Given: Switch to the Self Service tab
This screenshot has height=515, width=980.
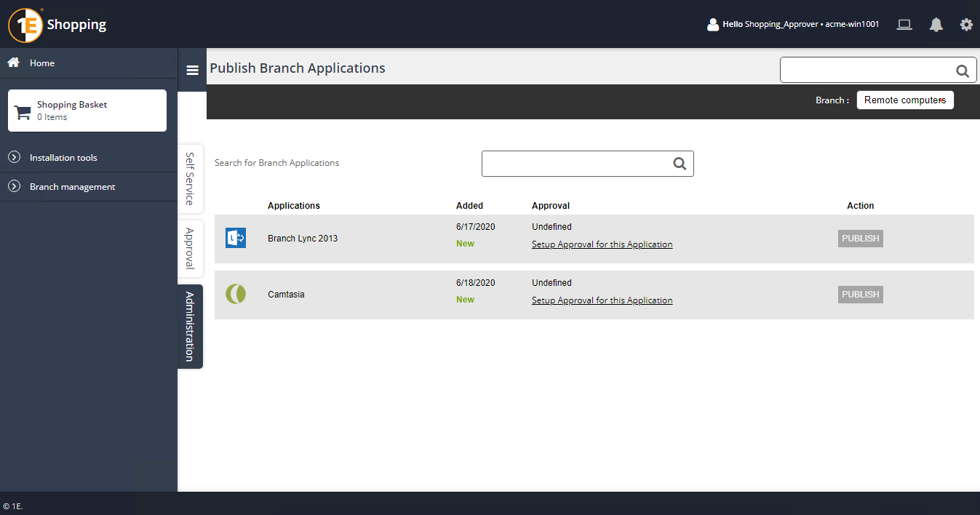Looking at the screenshot, I should point(190,178).
